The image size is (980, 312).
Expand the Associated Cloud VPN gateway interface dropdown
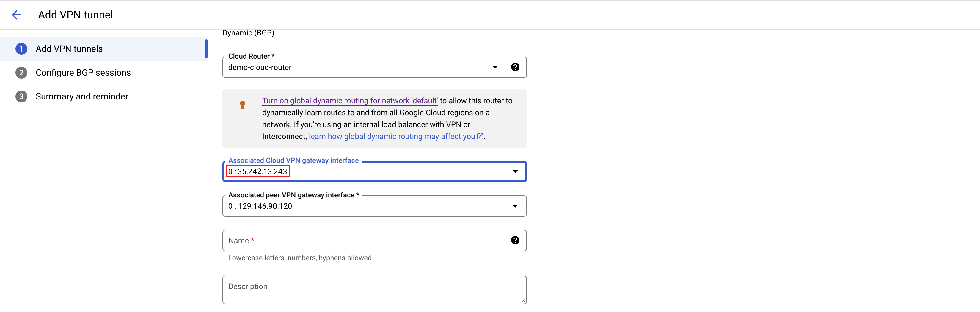(x=515, y=171)
